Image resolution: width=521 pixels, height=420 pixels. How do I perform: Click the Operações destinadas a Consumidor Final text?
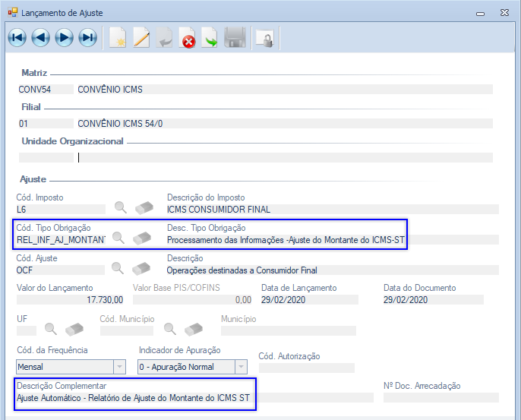coord(242,270)
